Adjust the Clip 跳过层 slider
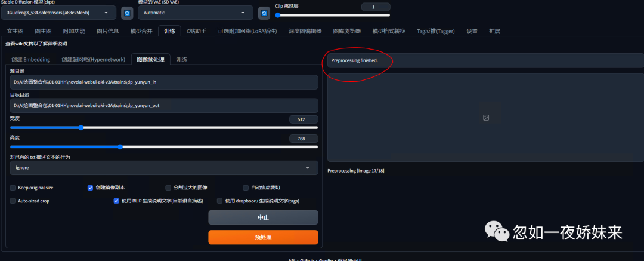Image resolution: width=644 pixels, height=261 pixels. tap(333, 16)
